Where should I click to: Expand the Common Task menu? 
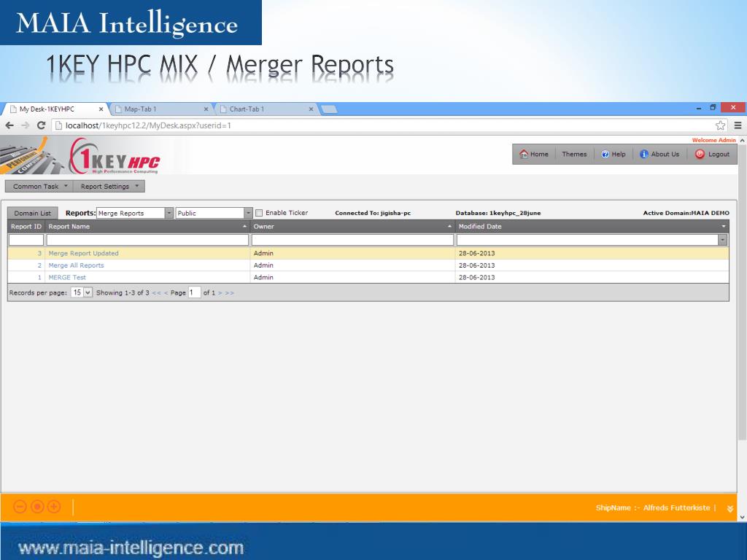[x=39, y=186]
